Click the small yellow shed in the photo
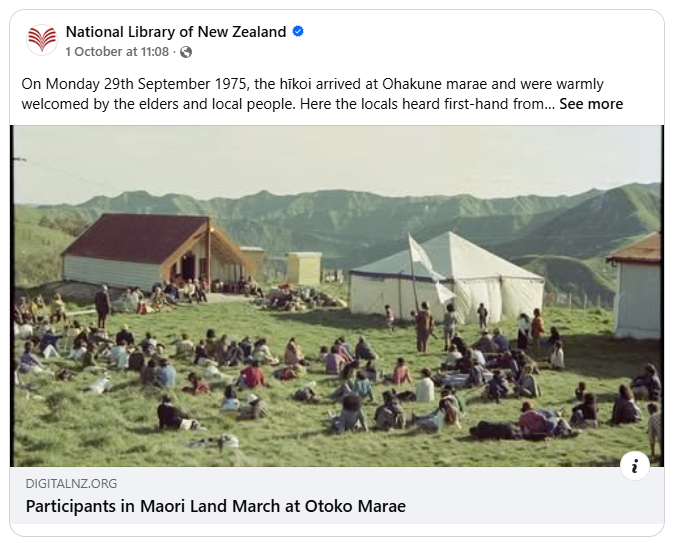 [x=304, y=267]
